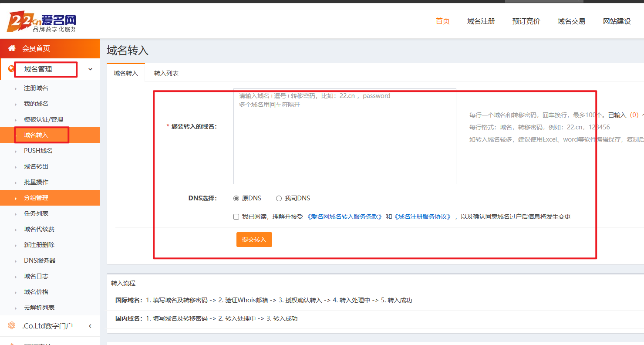Image resolution: width=644 pixels, height=345 pixels.
Task: Open 域名注册 in the top navigation
Action: [x=481, y=21]
